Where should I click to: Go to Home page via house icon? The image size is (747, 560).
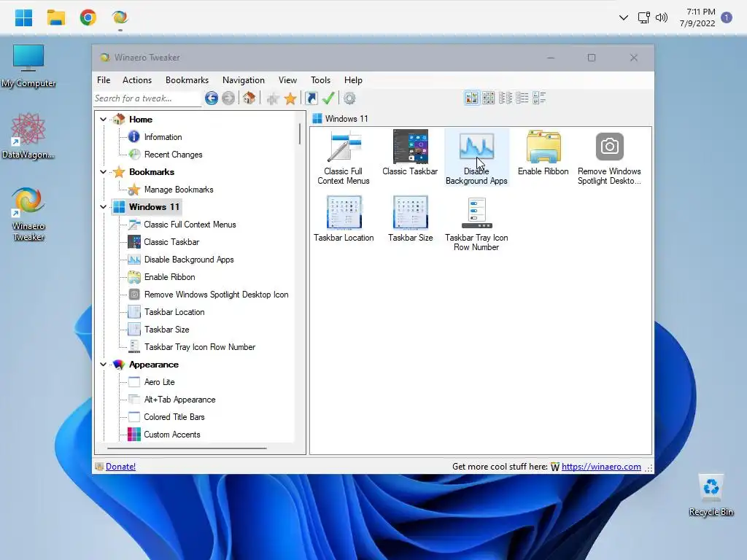click(x=249, y=98)
